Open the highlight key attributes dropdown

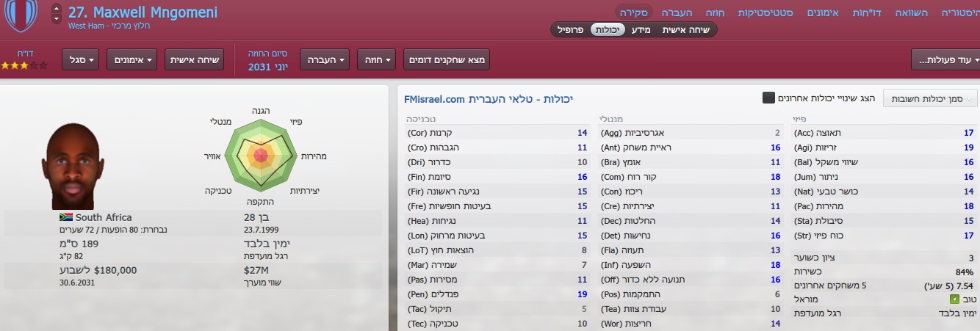(x=930, y=98)
